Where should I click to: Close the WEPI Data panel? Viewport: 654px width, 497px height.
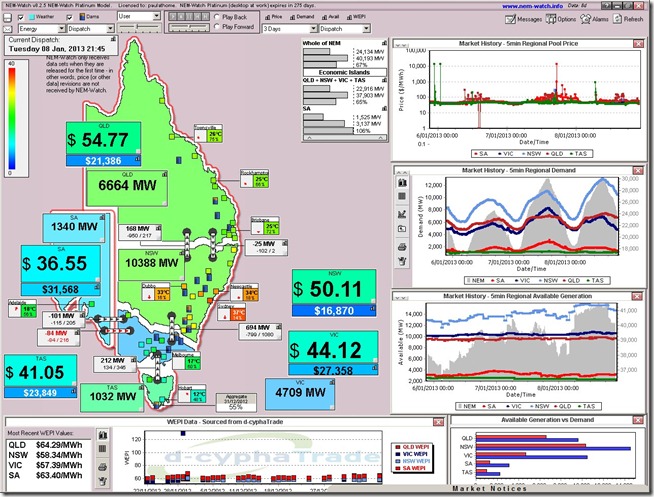(438, 422)
